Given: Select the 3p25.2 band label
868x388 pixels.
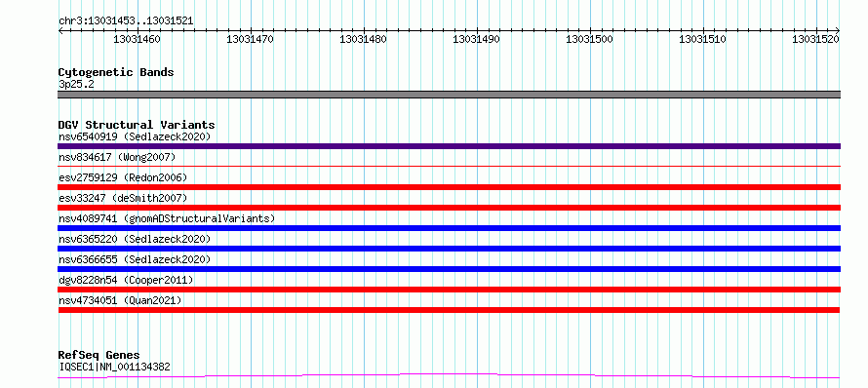Looking at the screenshot, I should 75,85.
